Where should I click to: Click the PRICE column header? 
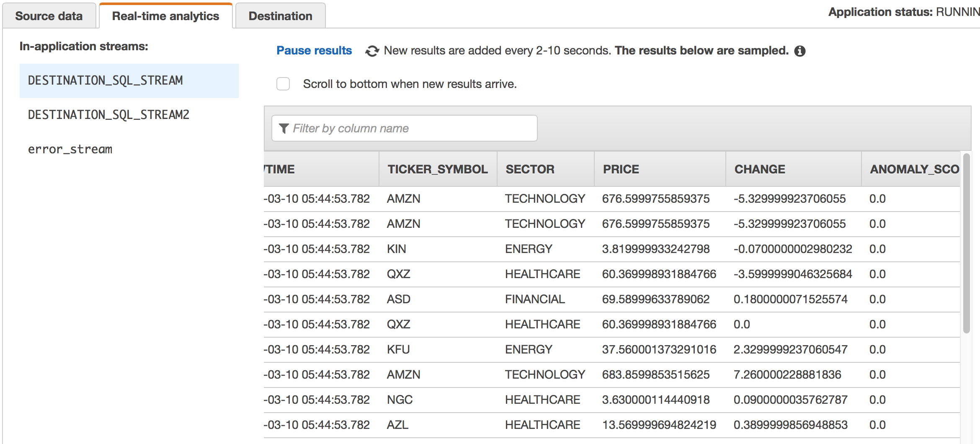[x=621, y=169]
